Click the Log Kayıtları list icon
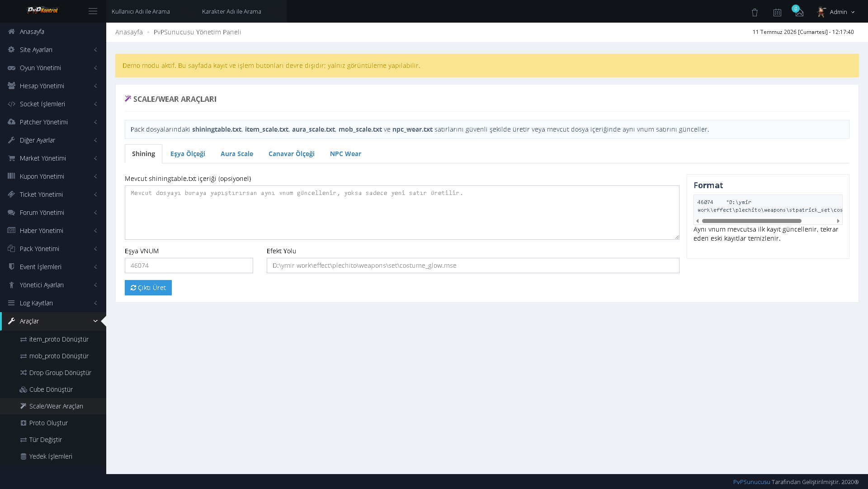Screen dimensions: 868x489 tap(11, 303)
